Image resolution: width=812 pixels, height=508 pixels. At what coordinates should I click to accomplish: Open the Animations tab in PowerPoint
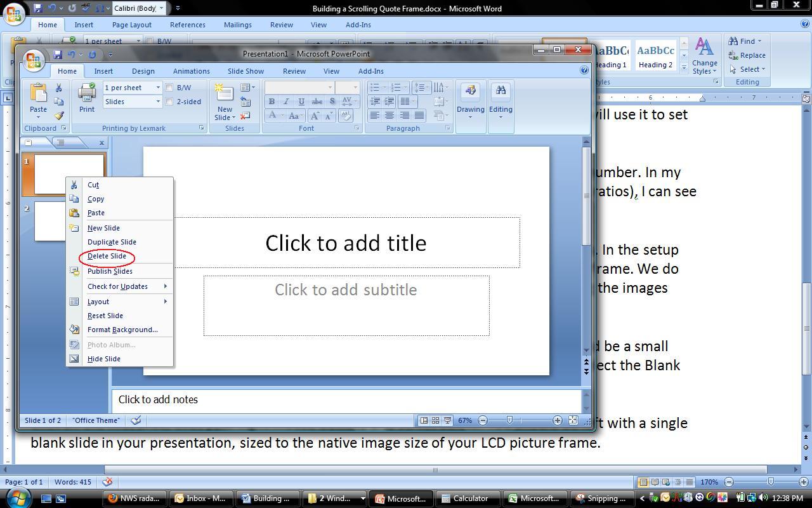191,71
